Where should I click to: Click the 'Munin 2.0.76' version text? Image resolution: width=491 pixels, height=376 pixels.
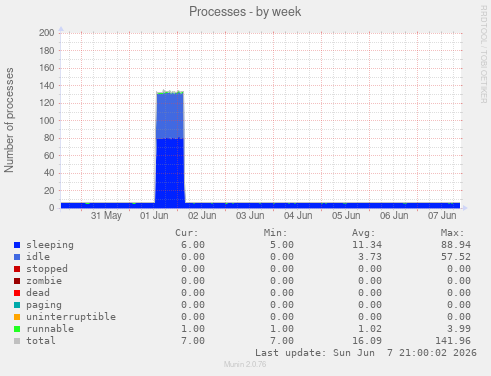click(x=245, y=364)
